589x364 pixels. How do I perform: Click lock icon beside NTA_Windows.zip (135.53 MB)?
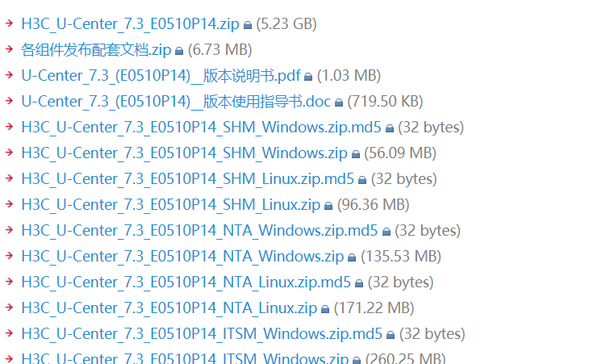[352, 257]
